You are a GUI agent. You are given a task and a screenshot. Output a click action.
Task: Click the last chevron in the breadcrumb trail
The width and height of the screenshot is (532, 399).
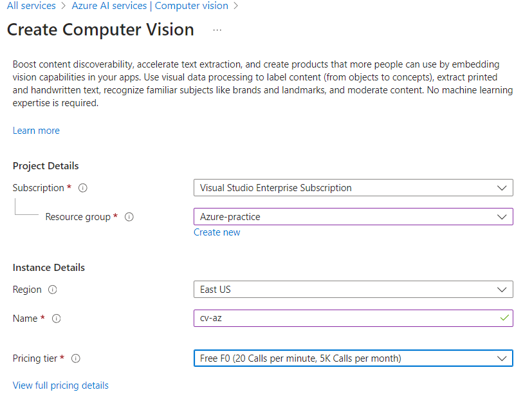tap(237, 6)
